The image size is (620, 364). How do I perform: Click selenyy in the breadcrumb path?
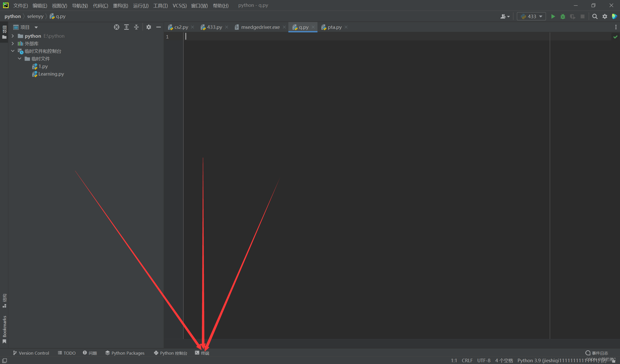pos(35,16)
